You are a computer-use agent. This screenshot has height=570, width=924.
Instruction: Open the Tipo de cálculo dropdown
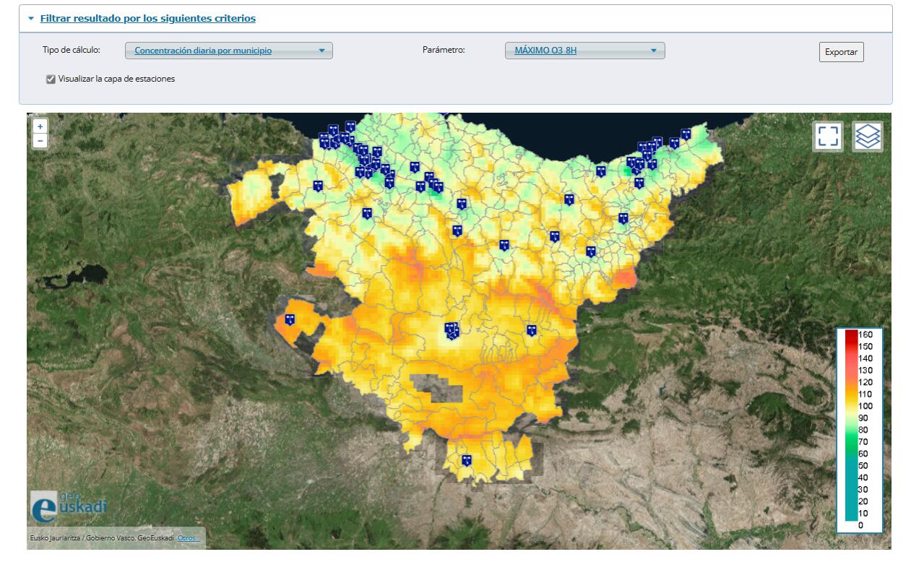coord(229,51)
